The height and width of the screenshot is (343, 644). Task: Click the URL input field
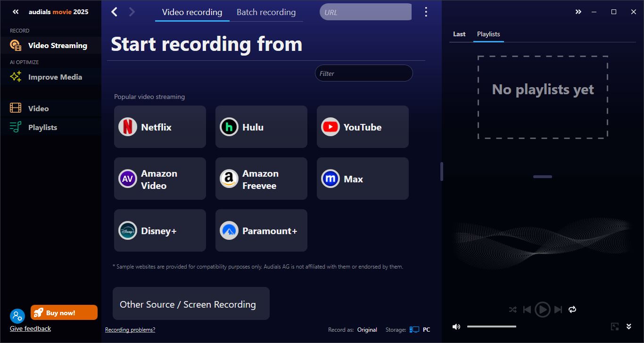coord(365,12)
